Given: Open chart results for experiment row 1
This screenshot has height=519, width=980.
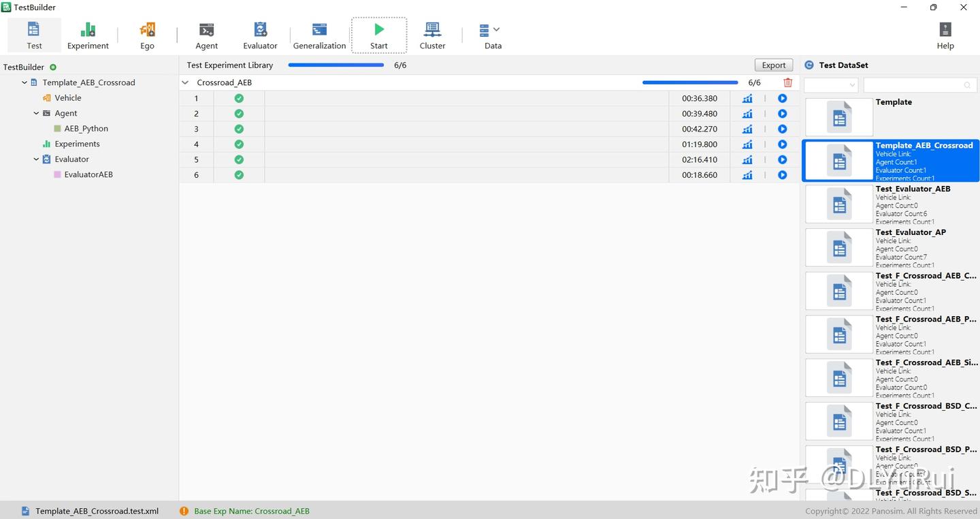Looking at the screenshot, I should click(747, 98).
